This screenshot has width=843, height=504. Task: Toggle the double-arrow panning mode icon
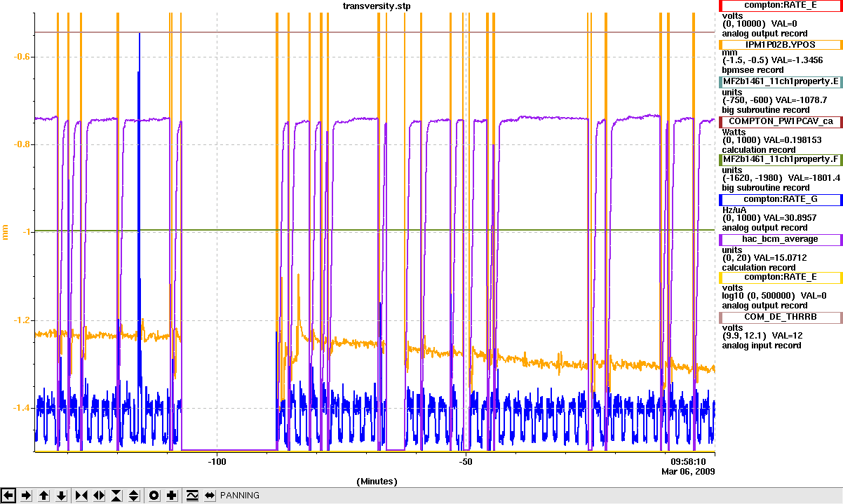point(209,496)
